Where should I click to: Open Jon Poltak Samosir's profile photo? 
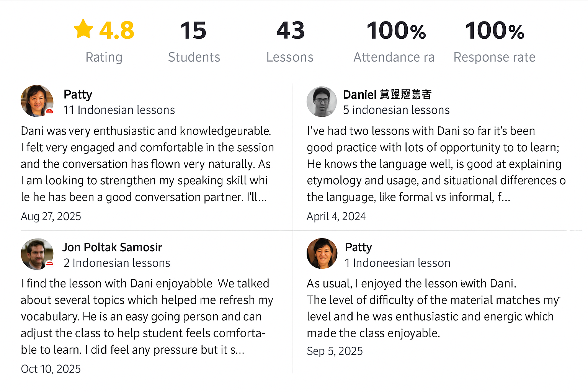[x=37, y=254]
